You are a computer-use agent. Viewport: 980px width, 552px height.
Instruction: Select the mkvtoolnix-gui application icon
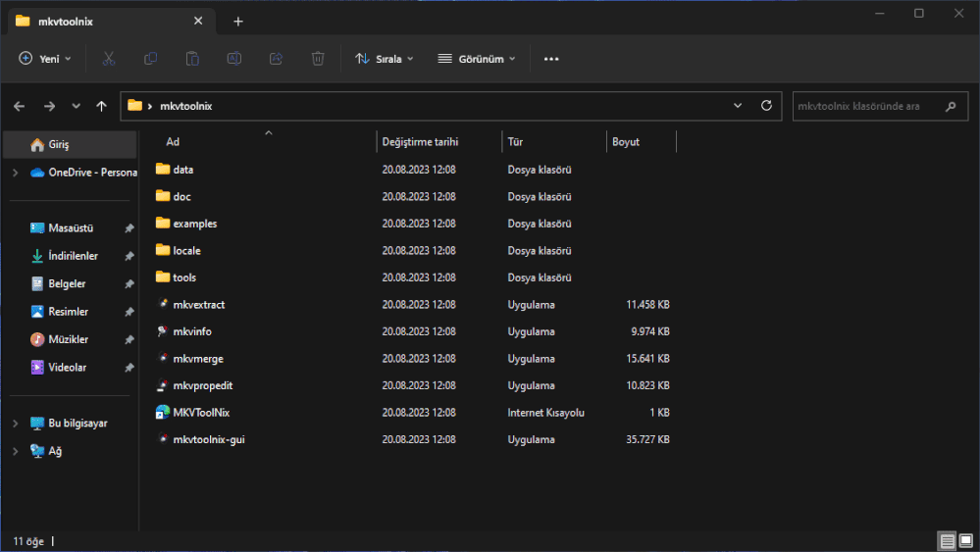tap(163, 439)
